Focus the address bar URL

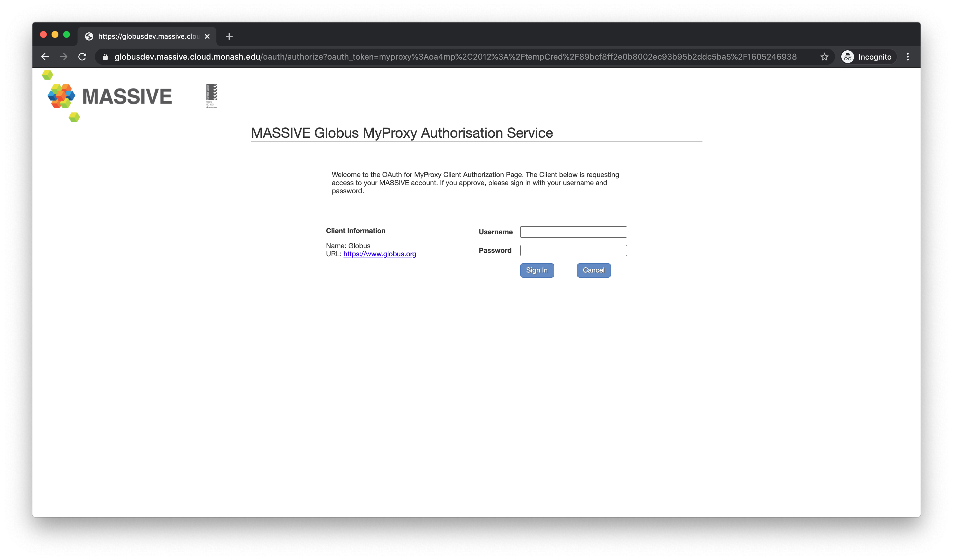coord(455,57)
